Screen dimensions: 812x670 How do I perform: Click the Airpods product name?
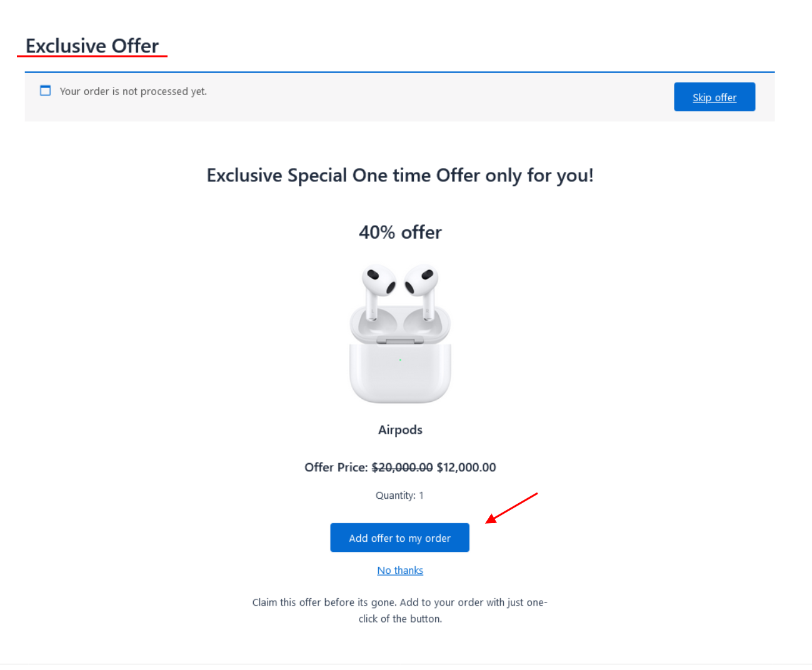point(400,430)
